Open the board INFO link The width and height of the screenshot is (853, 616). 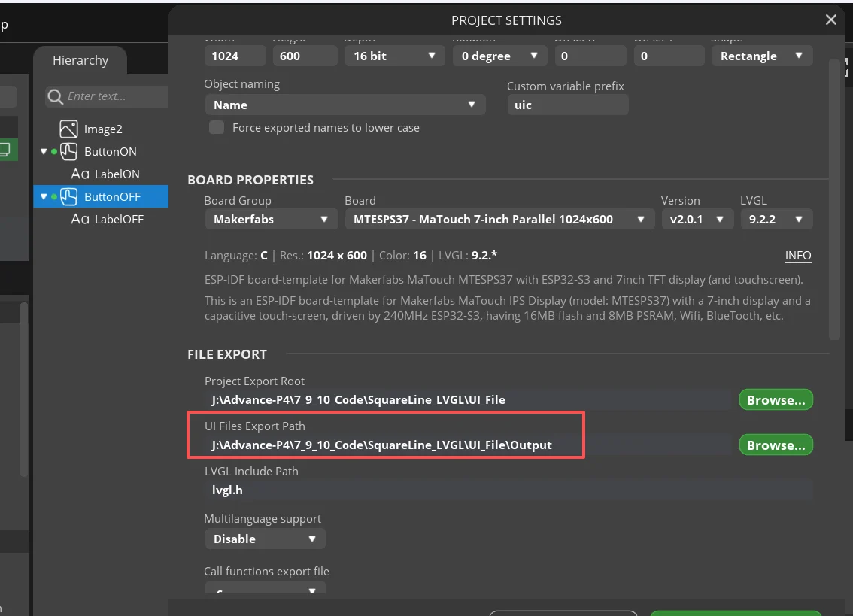coord(797,256)
